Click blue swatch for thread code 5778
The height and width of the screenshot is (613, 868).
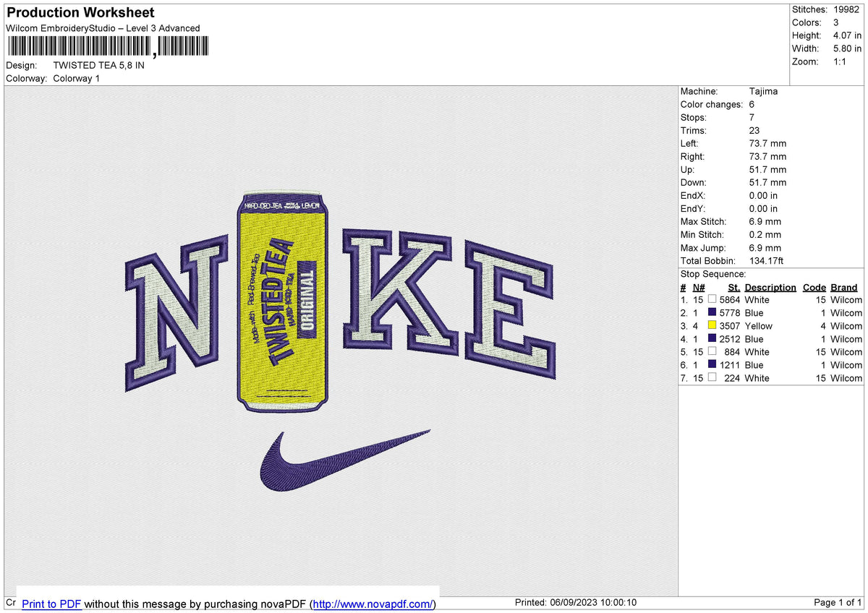click(712, 312)
